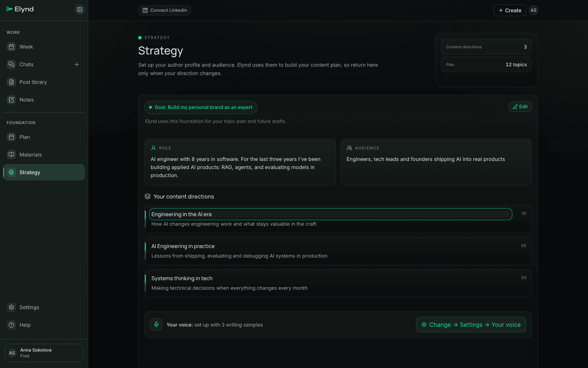Click the Strategy target icon

[x=11, y=172]
